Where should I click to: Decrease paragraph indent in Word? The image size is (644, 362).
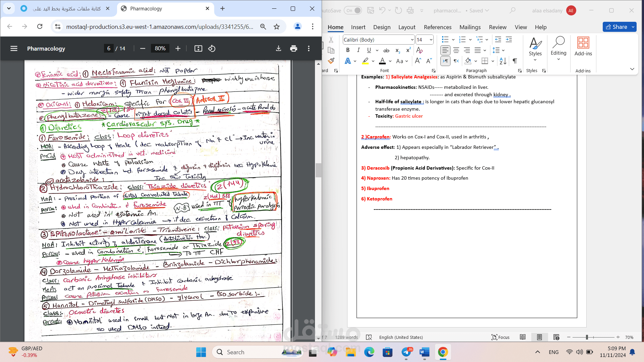pos(498,40)
